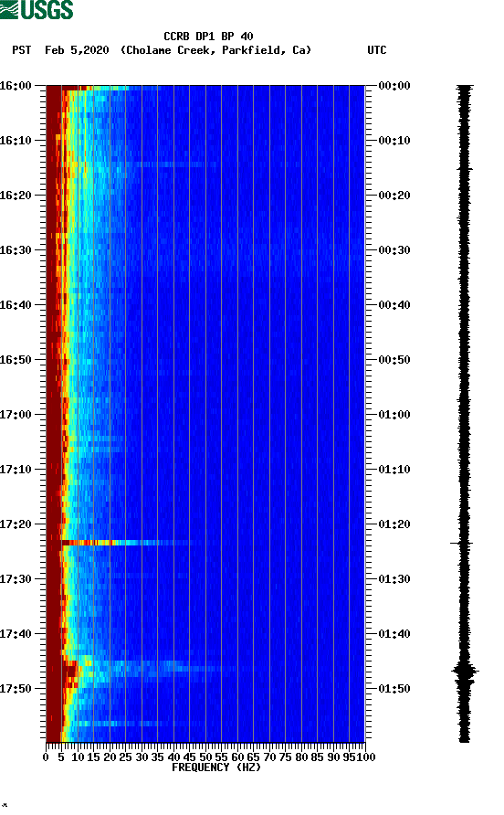
Task: Click the 00:50 UTC time label
Action: coord(394,360)
